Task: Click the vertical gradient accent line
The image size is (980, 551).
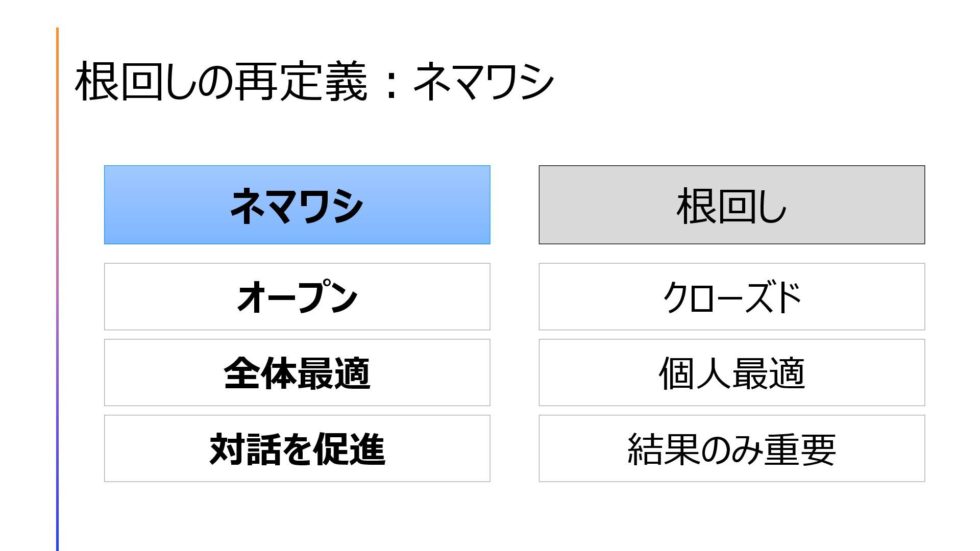Action: point(57,289)
